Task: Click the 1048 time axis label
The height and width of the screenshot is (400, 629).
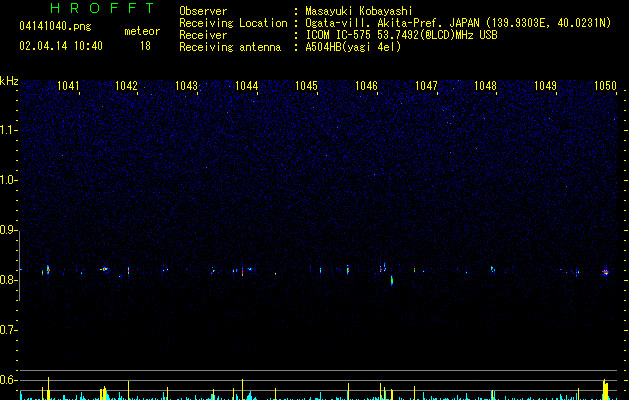Action: [x=485, y=85]
